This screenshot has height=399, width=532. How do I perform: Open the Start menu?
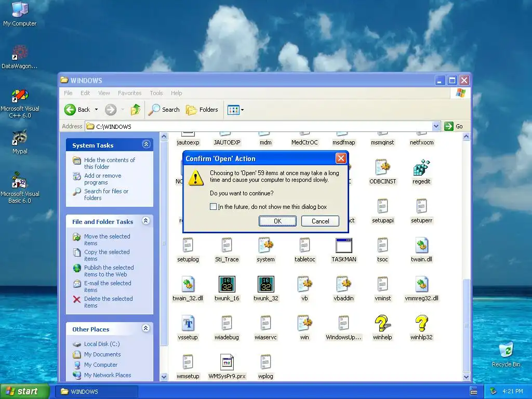24,391
